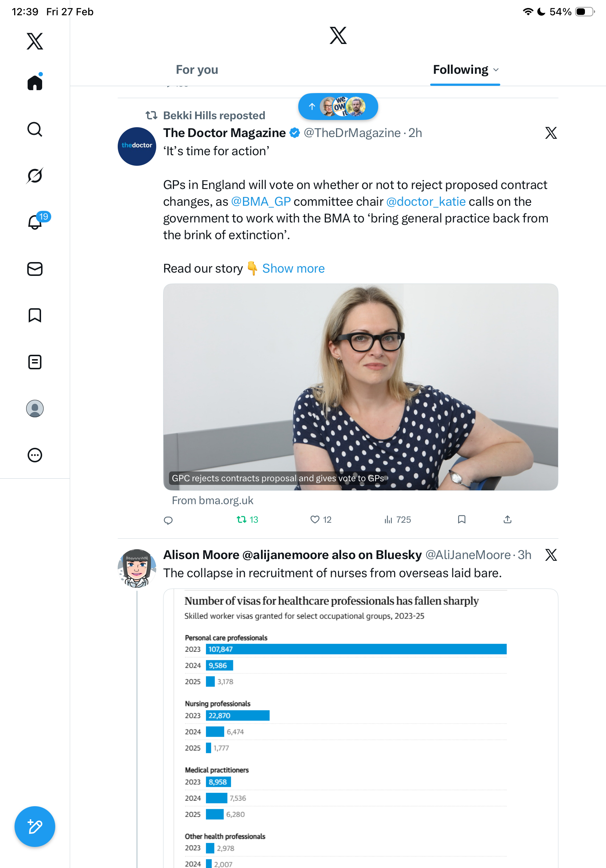Jump to new posts pill

point(338,107)
